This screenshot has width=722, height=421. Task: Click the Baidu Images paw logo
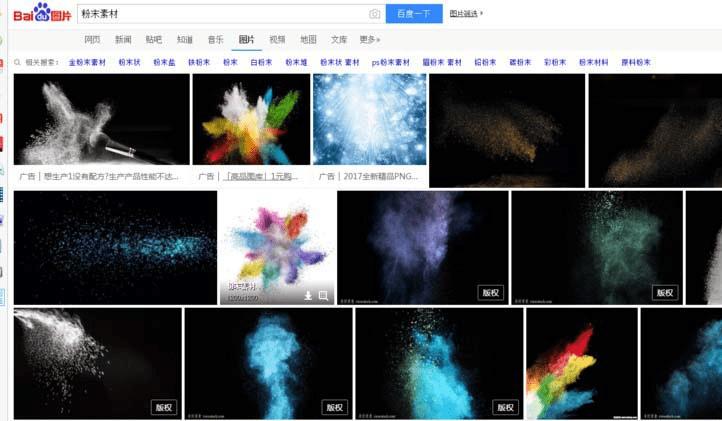(x=42, y=13)
